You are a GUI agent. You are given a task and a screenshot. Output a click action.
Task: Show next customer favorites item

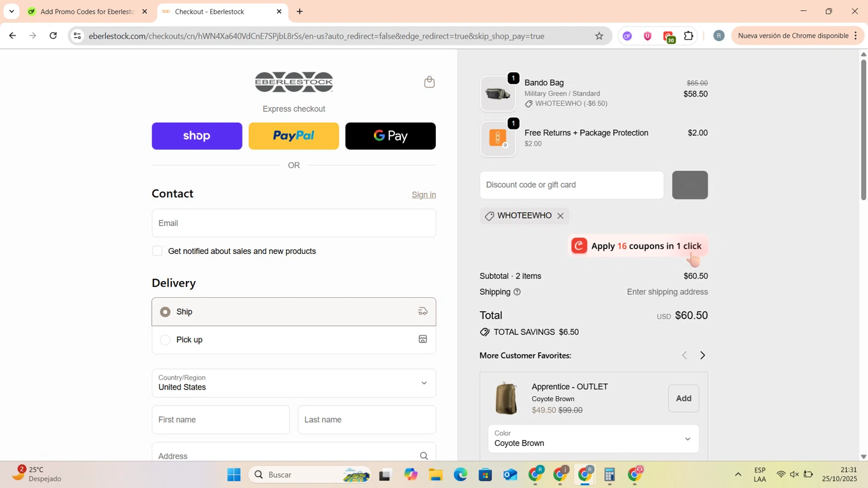pyautogui.click(x=703, y=356)
